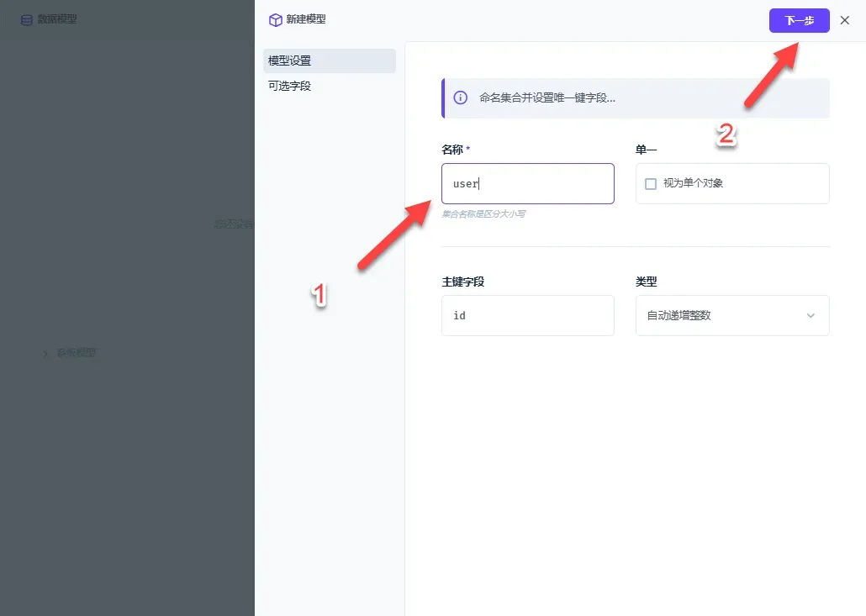Click the 数据模型 heading text
Screen dimensions: 866x616
tap(57, 19)
